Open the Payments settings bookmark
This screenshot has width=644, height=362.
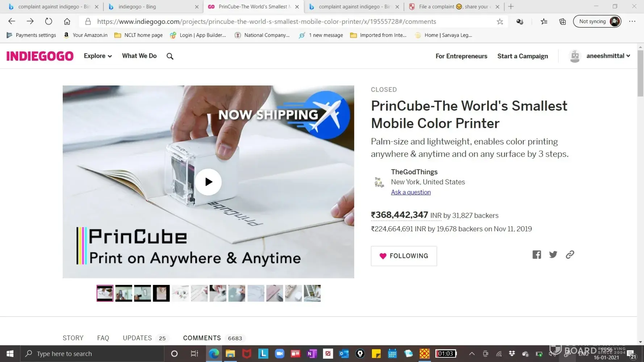coord(32,35)
